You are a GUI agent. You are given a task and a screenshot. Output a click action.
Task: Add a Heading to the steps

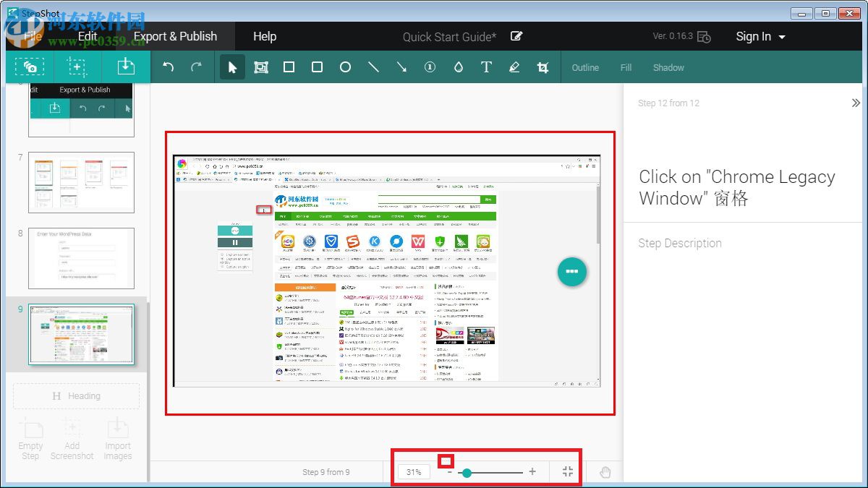[76, 396]
